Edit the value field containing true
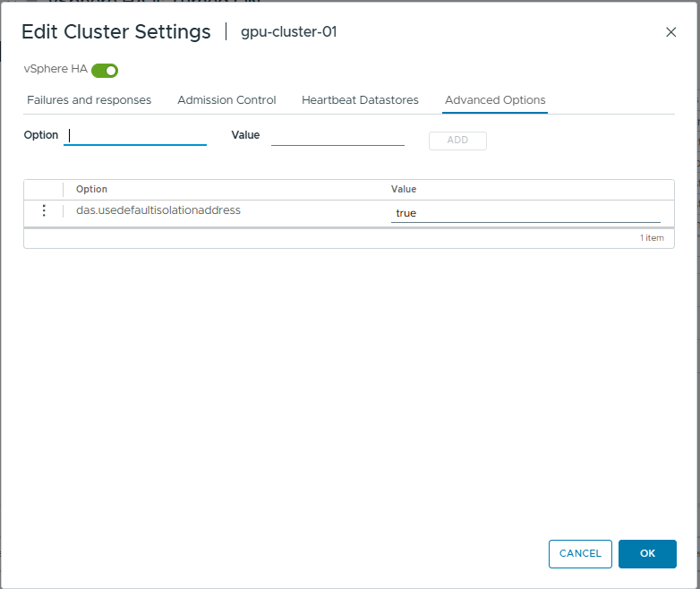The height and width of the screenshot is (589, 700). click(x=525, y=213)
